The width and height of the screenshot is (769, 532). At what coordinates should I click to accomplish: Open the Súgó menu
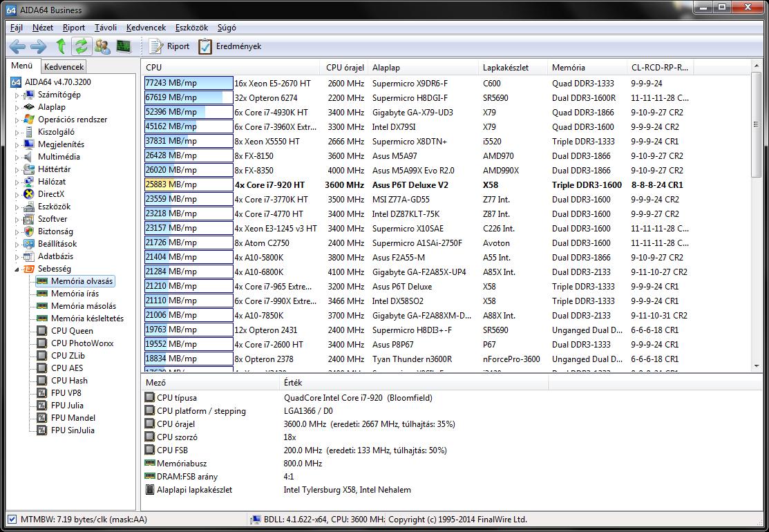click(227, 28)
